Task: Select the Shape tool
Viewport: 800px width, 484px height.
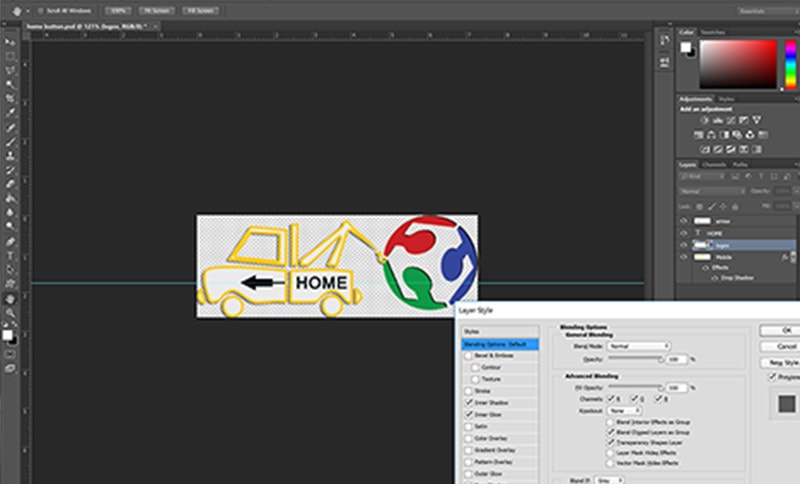Action: point(10,284)
